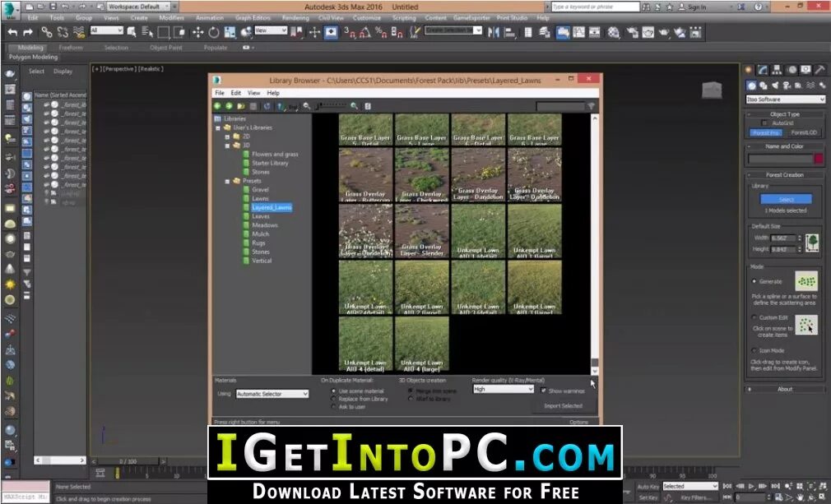
Task: Select the Generate mode radio button
Action: click(x=754, y=282)
